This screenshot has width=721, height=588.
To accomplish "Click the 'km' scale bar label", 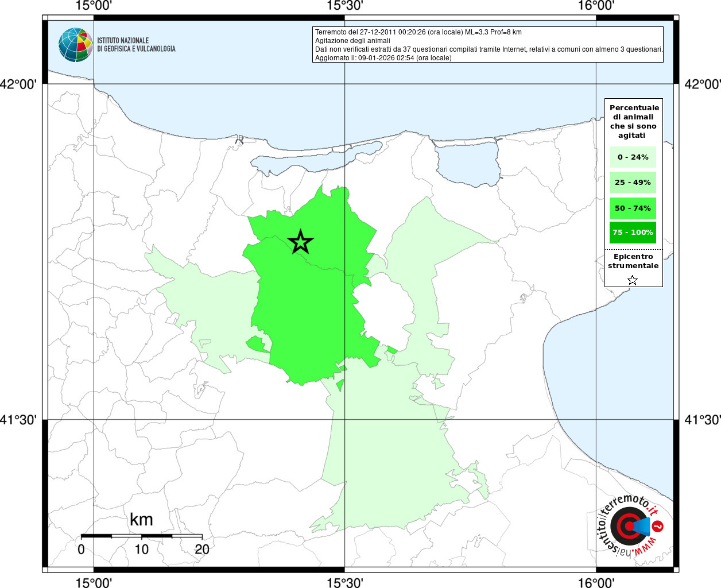I will (141, 520).
